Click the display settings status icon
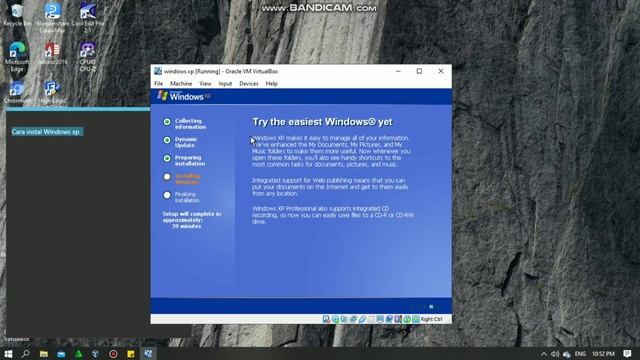The image size is (640, 360). [380, 319]
